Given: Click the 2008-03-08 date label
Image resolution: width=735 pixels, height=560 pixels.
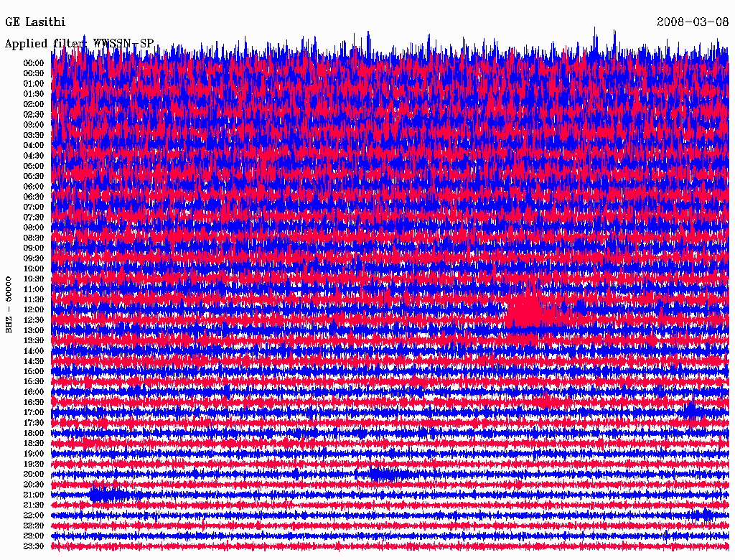Looking at the screenshot, I should (692, 22).
